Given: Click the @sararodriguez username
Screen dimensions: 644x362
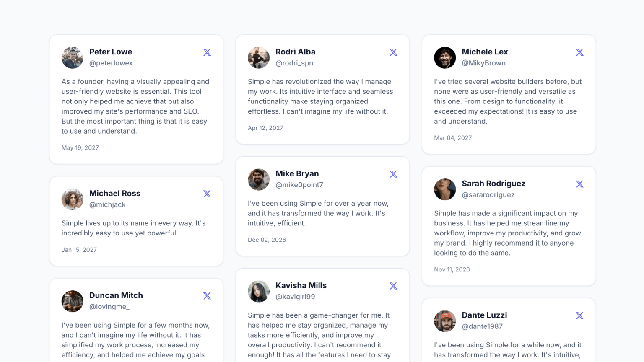Looking at the screenshot, I should click(488, 195).
